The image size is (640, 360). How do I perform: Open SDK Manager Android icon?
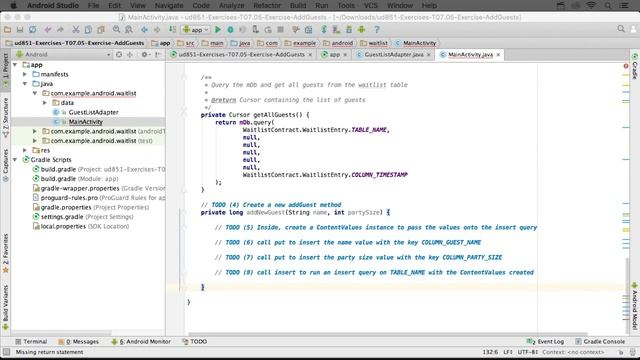coord(349,30)
